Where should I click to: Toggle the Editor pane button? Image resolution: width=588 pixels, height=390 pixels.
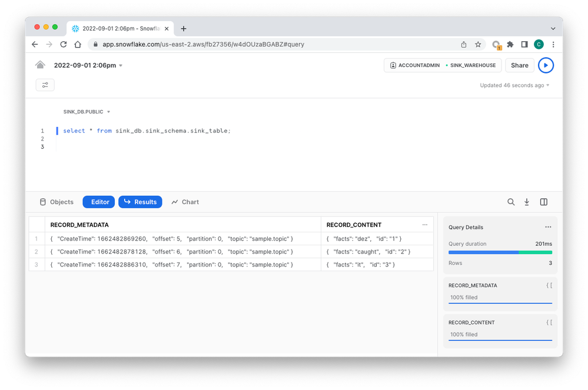[x=99, y=202]
